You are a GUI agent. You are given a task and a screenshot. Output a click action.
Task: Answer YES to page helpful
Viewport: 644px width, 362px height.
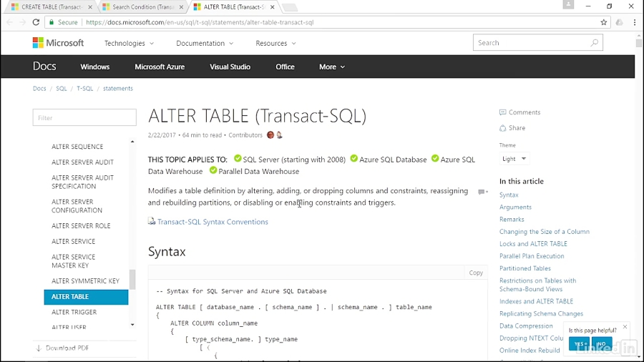pyautogui.click(x=579, y=343)
